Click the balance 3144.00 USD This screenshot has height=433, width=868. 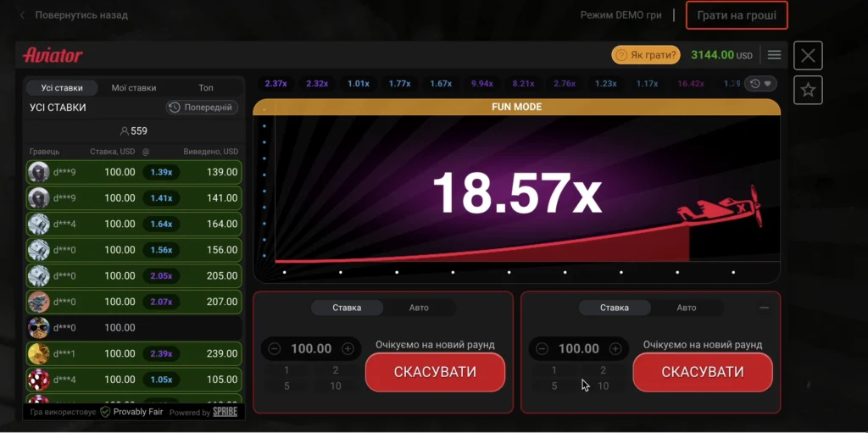[x=722, y=55]
